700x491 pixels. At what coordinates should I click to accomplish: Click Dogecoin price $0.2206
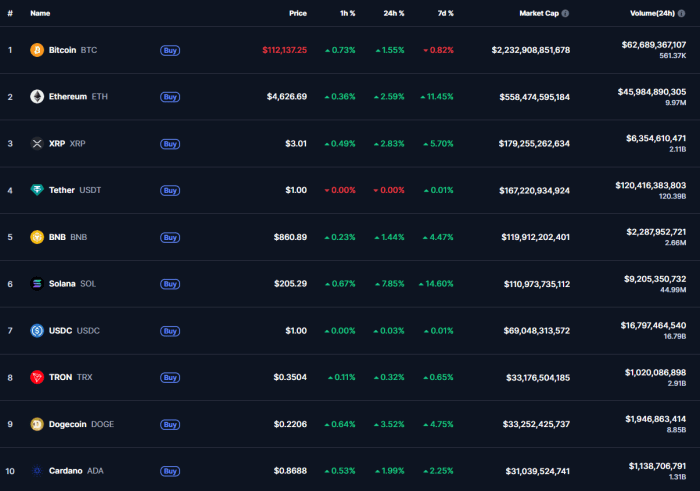290,424
